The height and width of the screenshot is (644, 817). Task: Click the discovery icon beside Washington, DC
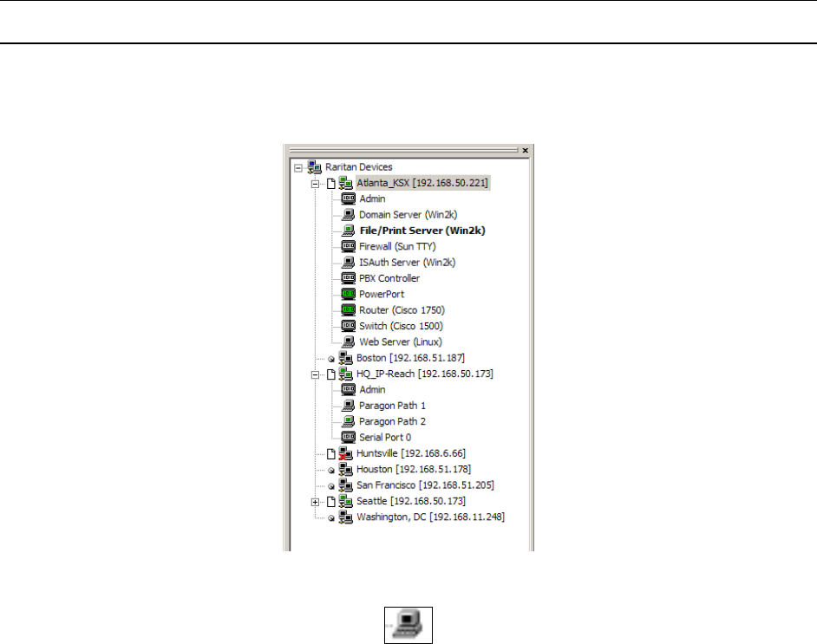click(330, 518)
